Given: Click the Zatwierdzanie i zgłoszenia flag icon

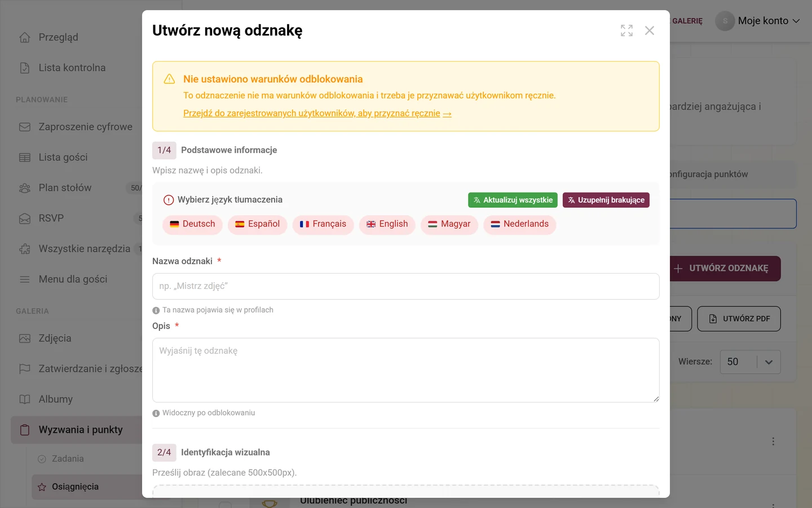Looking at the screenshot, I should tap(25, 369).
